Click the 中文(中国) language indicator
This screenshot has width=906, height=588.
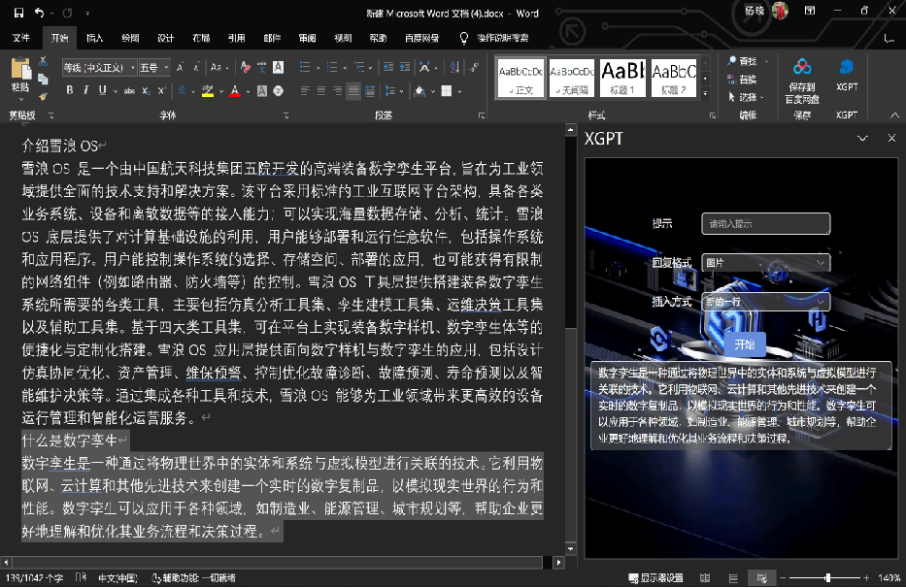pos(117,577)
